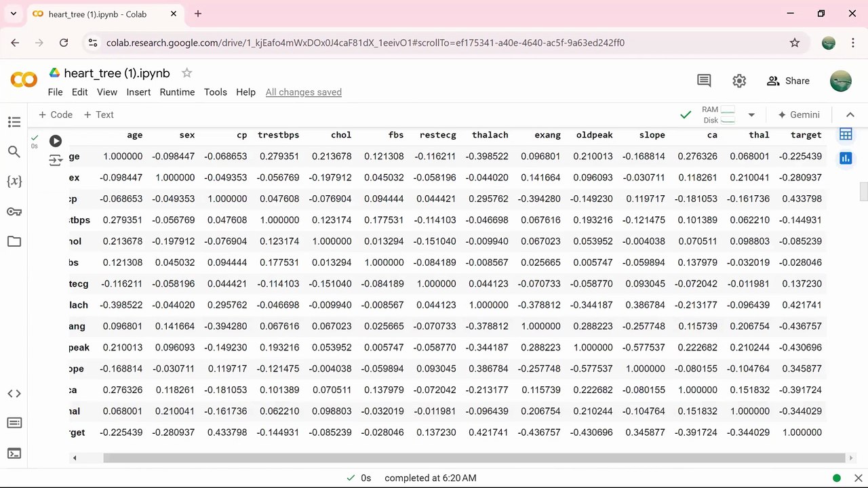This screenshot has height=488, width=868.
Task: Click All changes saved link
Action: pyautogui.click(x=304, y=92)
